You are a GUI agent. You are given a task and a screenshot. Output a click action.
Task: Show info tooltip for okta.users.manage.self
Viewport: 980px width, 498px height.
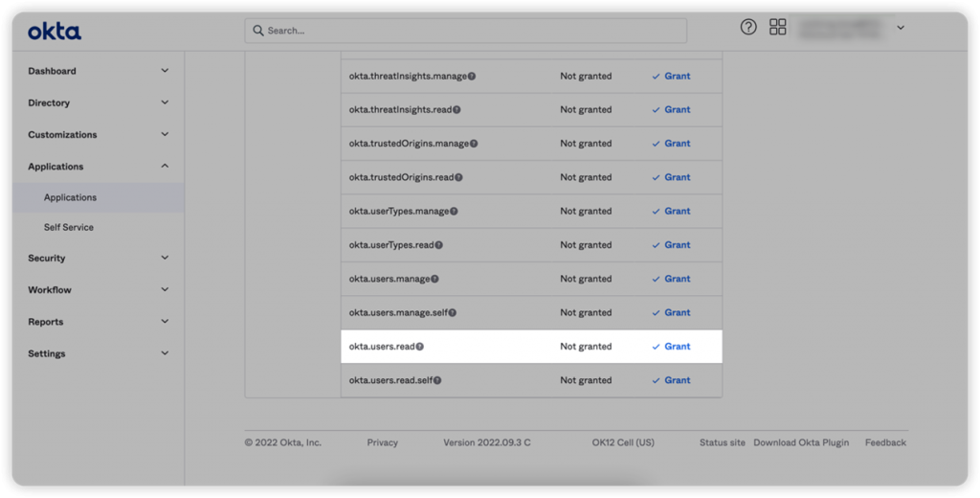pyautogui.click(x=452, y=313)
